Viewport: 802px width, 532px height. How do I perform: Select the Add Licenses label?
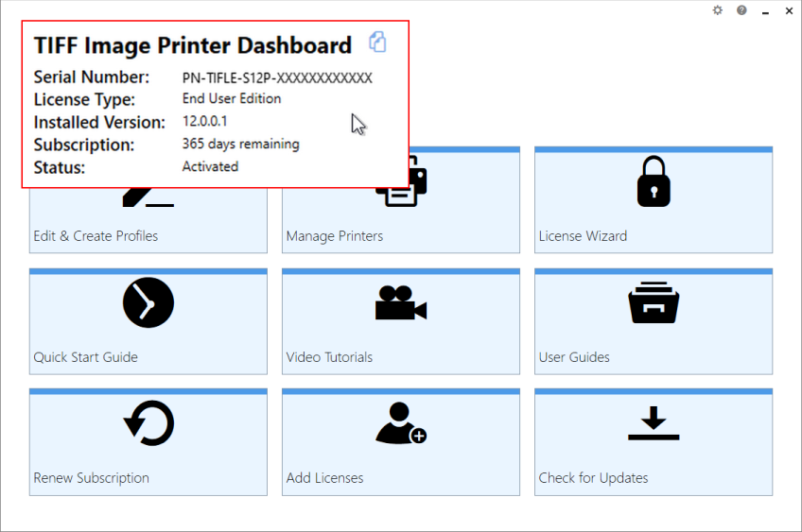click(x=324, y=478)
